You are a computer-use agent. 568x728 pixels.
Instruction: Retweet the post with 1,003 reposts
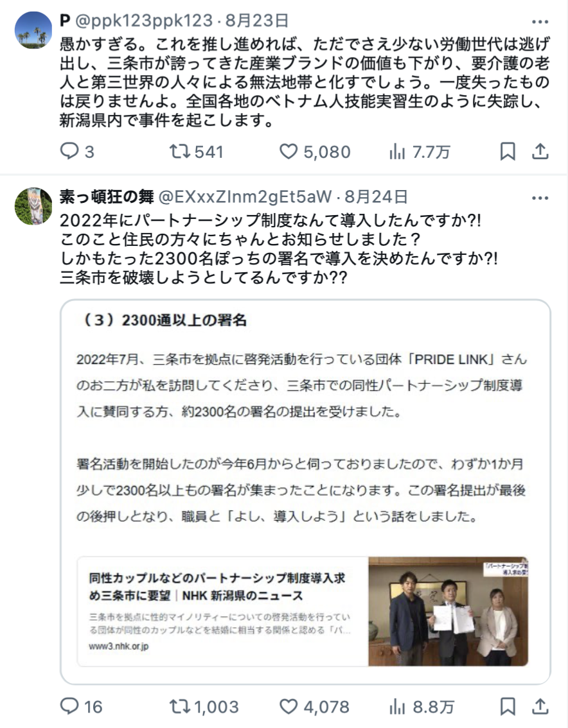click(204, 707)
